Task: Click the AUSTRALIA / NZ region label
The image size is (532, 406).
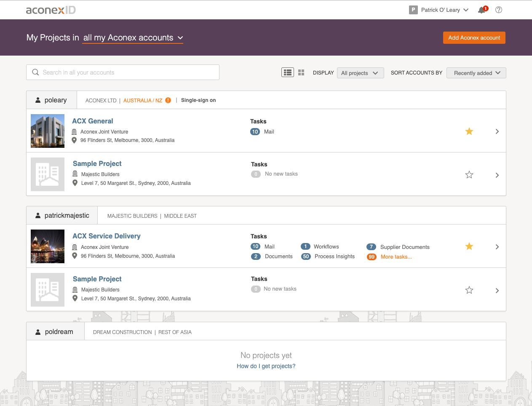Action: (x=143, y=101)
